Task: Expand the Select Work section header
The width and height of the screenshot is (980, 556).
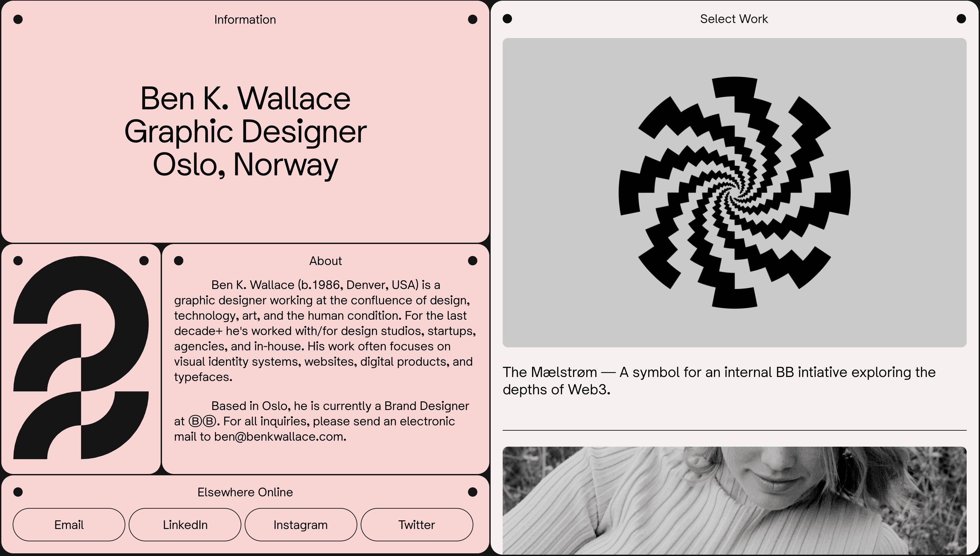Action: pyautogui.click(x=734, y=18)
